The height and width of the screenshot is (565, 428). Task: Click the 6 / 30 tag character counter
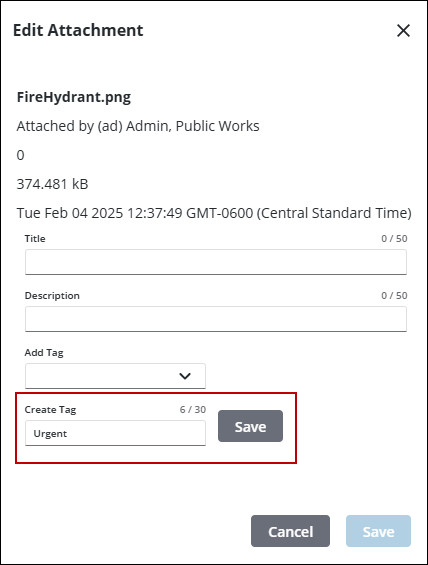[x=193, y=410]
